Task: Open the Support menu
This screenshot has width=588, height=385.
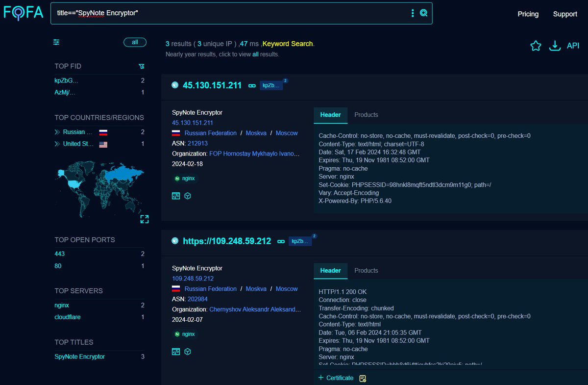Action: tap(565, 14)
